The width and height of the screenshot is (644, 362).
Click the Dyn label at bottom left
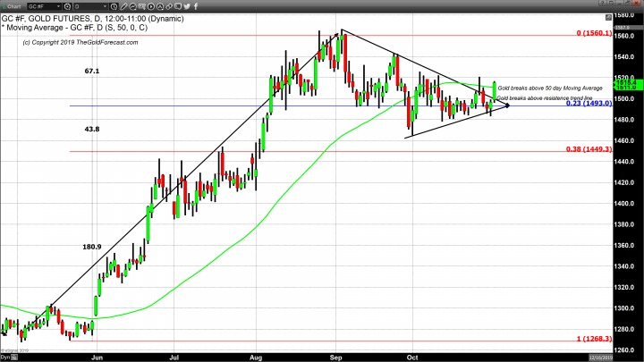(x=6, y=355)
